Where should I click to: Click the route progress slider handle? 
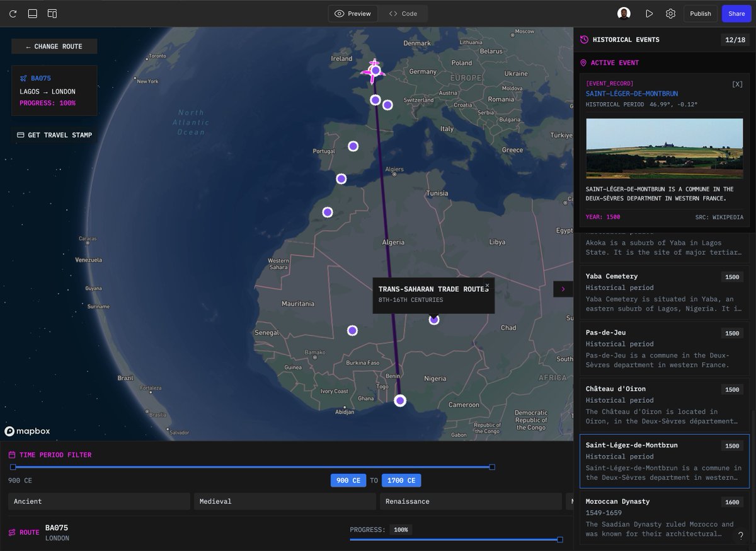[560, 540]
